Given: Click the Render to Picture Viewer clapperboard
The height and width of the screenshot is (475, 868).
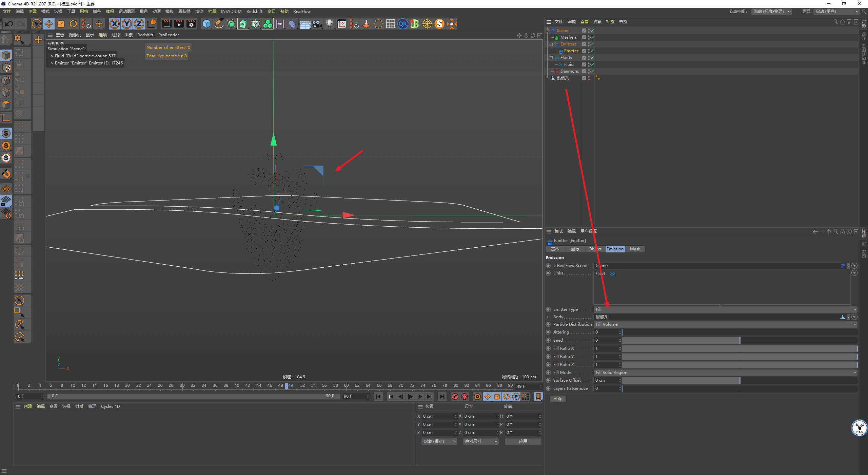Looking at the screenshot, I should point(179,24).
